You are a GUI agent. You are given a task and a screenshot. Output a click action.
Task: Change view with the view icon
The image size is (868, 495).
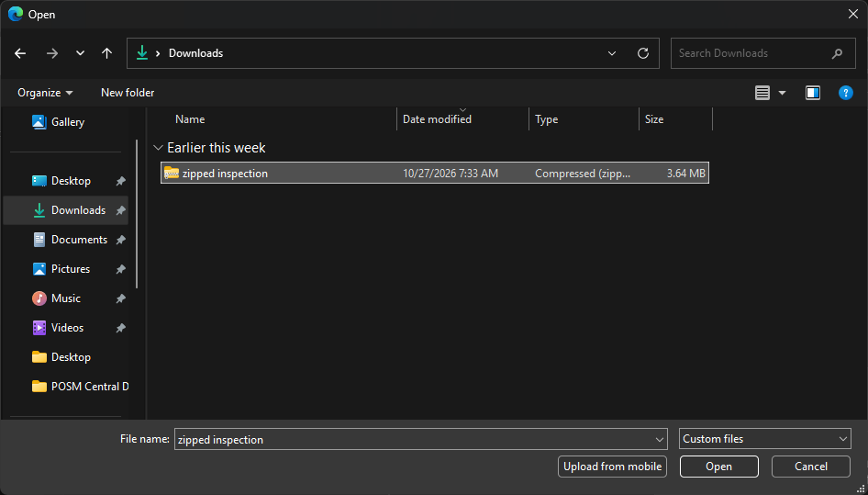(762, 93)
